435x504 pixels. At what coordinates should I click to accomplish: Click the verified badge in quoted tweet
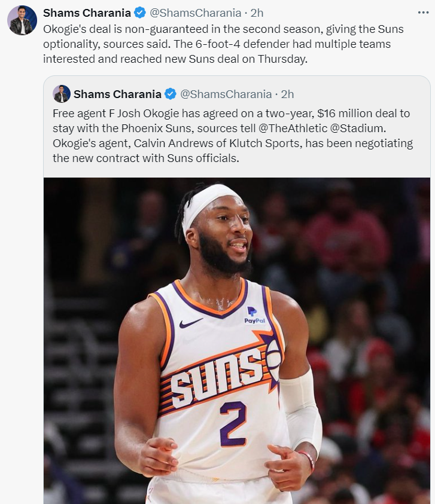170,94
